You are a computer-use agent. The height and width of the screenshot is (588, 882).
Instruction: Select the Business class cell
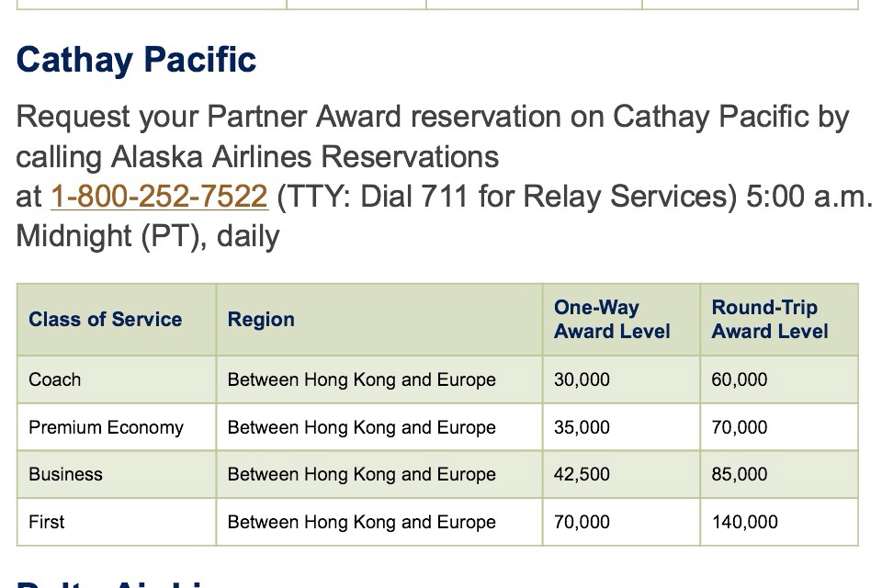click(x=65, y=474)
